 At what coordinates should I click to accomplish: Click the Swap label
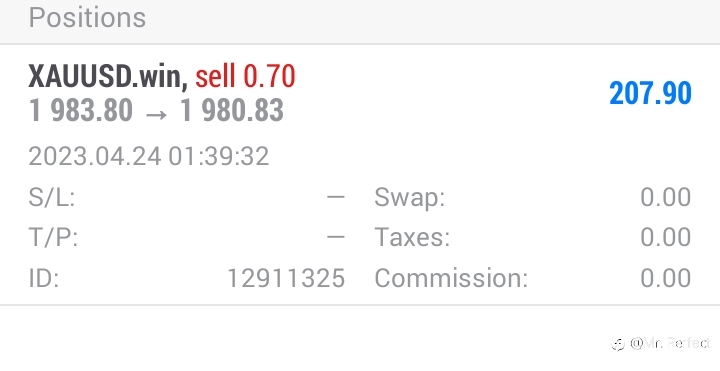pyautogui.click(x=410, y=197)
